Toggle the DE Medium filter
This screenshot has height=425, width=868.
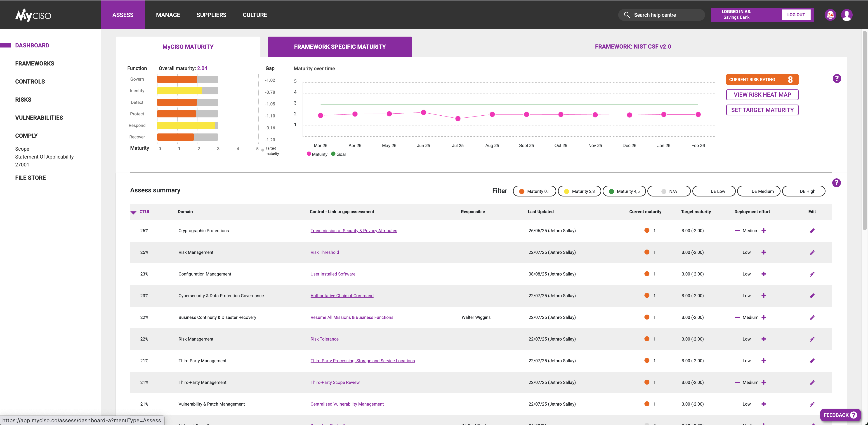click(759, 191)
